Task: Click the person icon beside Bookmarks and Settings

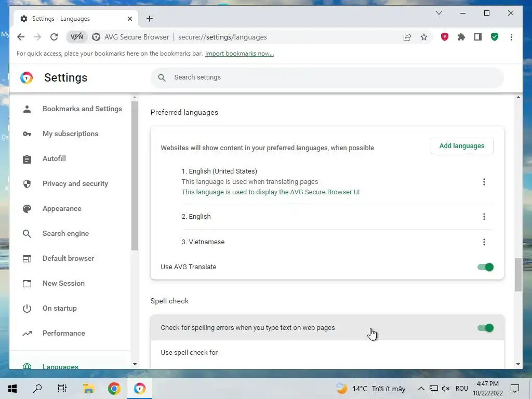Action: [27, 109]
